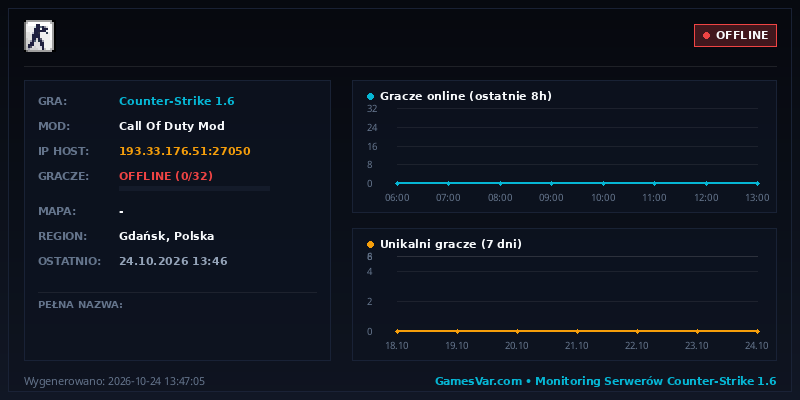Image resolution: width=800 pixels, height=400 pixels.
Task: Click the 06:00 data point on players chart
Action: click(x=397, y=183)
